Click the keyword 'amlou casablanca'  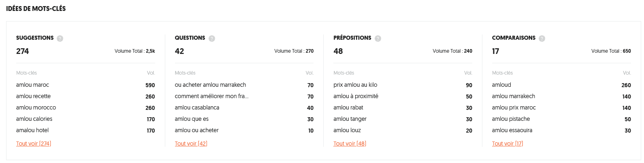click(197, 108)
